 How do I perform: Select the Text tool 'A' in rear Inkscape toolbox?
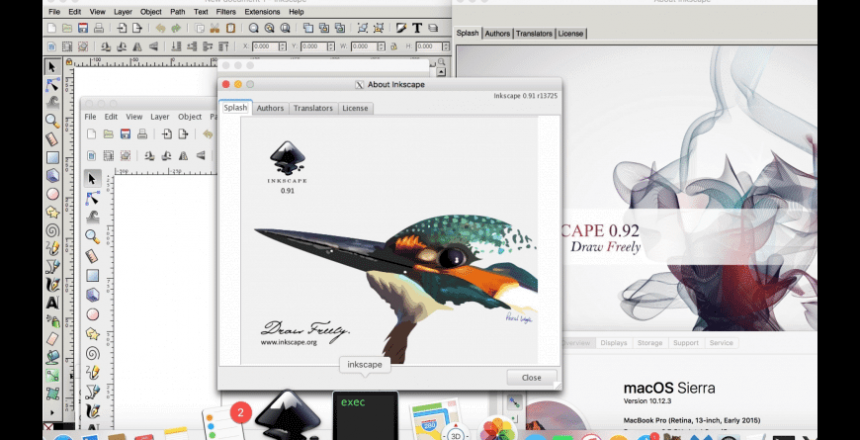click(x=53, y=302)
